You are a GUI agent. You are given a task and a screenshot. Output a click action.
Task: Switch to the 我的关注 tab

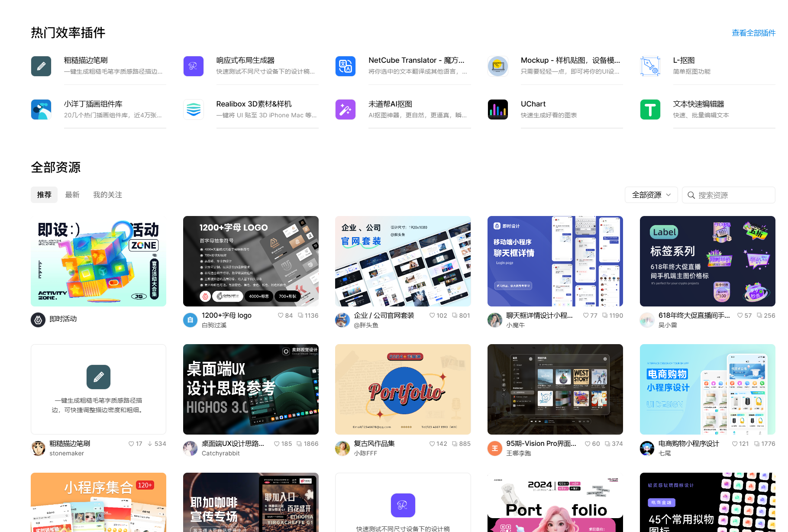[x=107, y=195]
